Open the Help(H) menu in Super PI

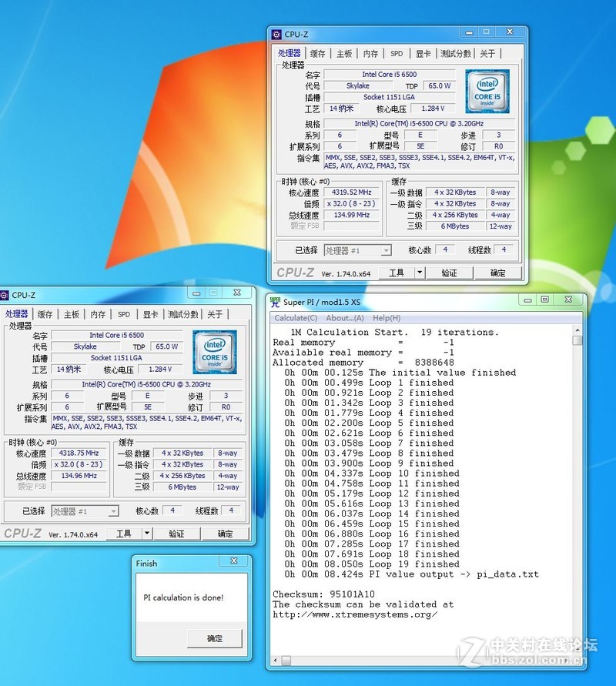click(387, 318)
